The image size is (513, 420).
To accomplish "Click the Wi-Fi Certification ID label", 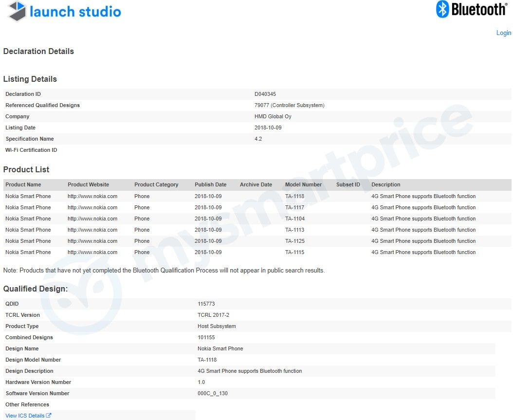I will tap(31, 150).
